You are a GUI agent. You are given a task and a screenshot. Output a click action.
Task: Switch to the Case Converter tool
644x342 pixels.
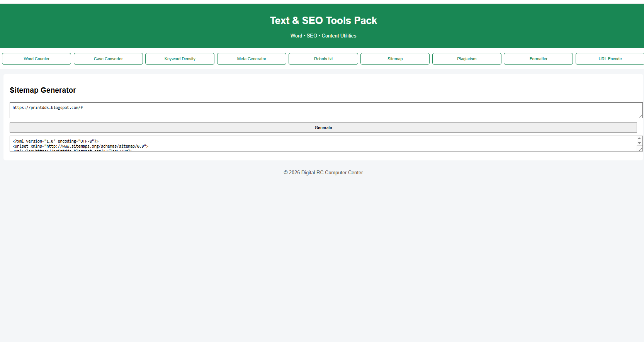[x=108, y=59]
